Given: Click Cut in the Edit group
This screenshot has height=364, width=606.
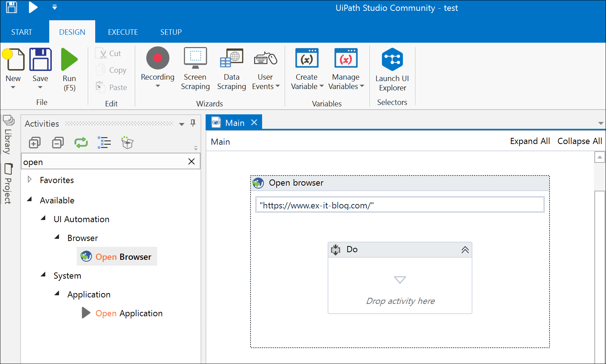Looking at the screenshot, I should (108, 54).
